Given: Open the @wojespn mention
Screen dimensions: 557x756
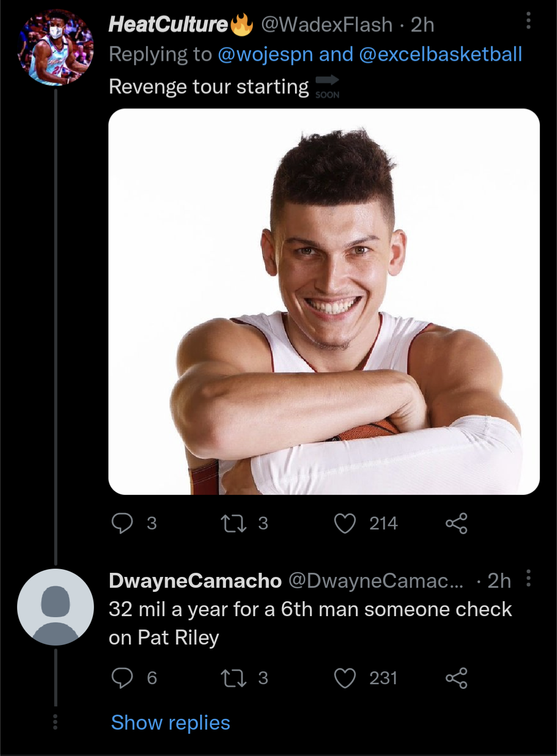Looking at the screenshot, I should 264,53.
